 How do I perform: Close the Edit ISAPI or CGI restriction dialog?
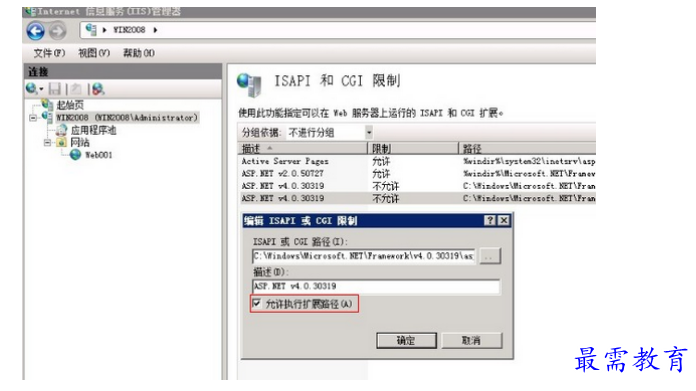point(504,221)
